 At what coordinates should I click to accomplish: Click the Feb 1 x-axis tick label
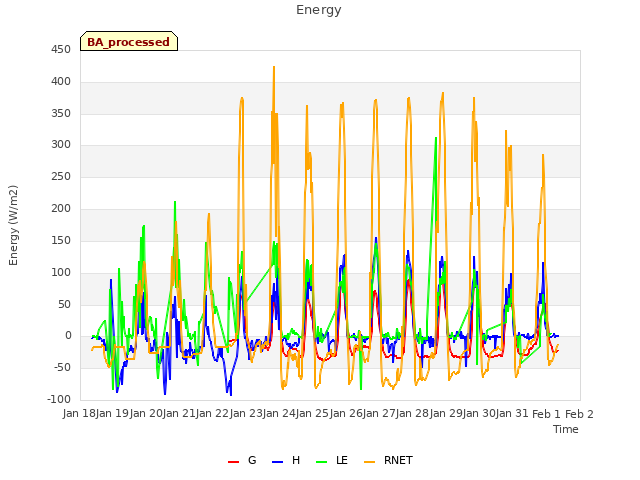[x=546, y=414]
